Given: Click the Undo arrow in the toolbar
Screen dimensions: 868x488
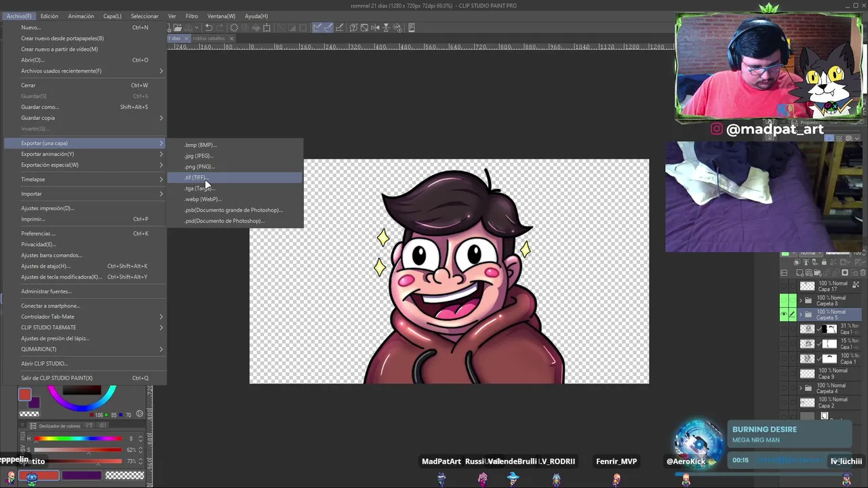Looking at the screenshot, I should tap(208, 28).
